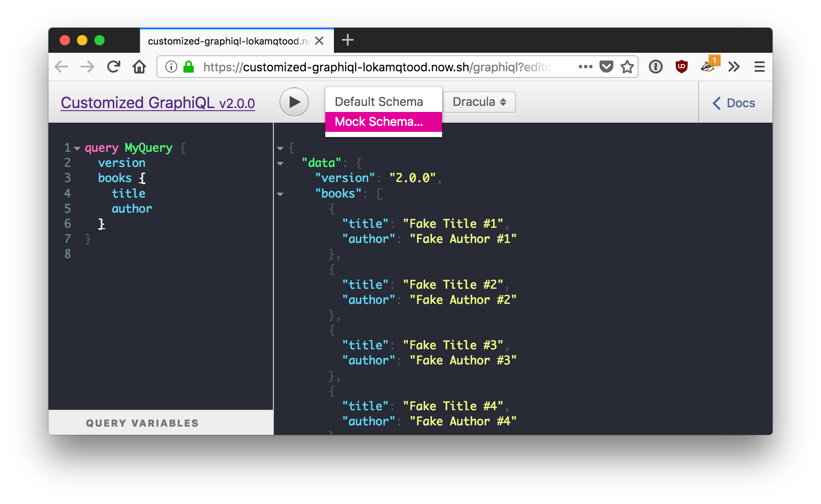Show more toolbar items via double chevron
This screenshot has width=821, height=504.
[x=734, y=67]
